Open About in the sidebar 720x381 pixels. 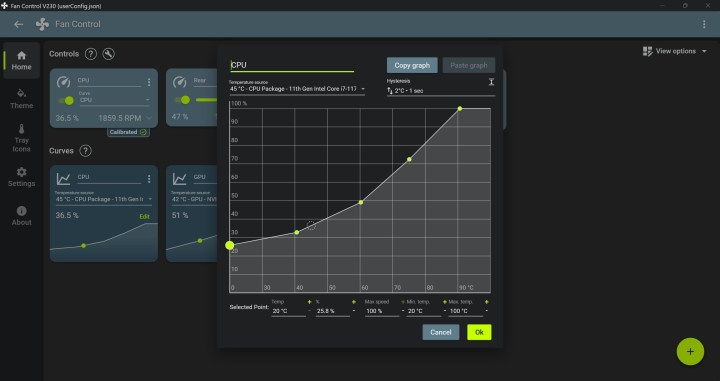22,216
